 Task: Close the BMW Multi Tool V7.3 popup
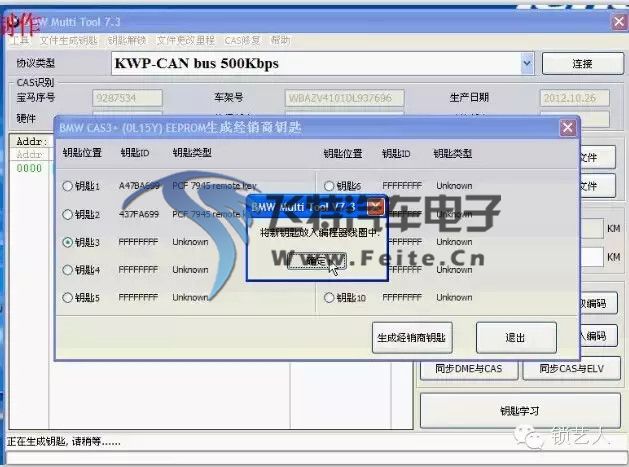coord(375,207)
